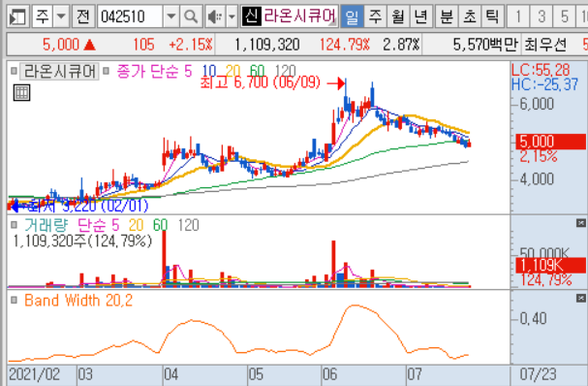
Task: Click the magnifier stock search icon
Action: coord(191,16)
